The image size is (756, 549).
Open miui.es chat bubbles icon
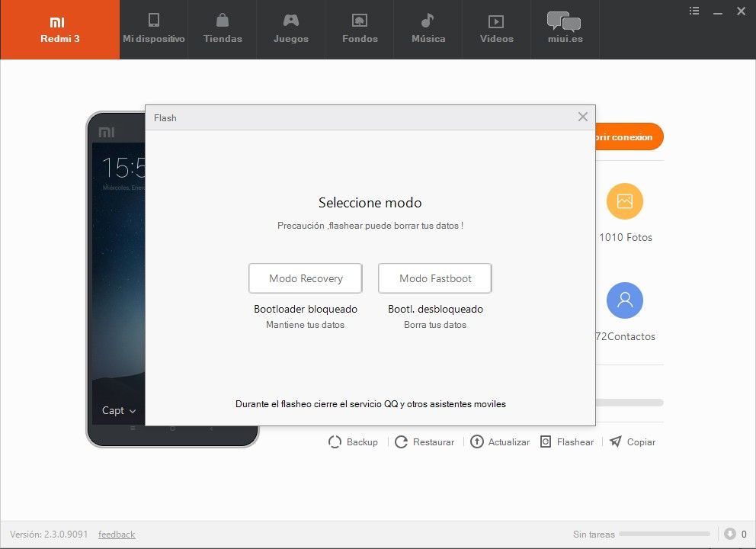tap(564, 21)
